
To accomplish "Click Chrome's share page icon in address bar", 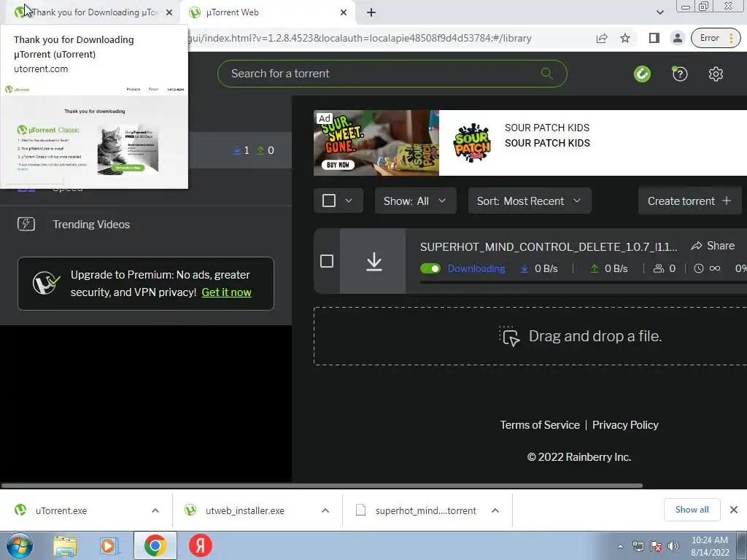I will [x=602, y=38].
